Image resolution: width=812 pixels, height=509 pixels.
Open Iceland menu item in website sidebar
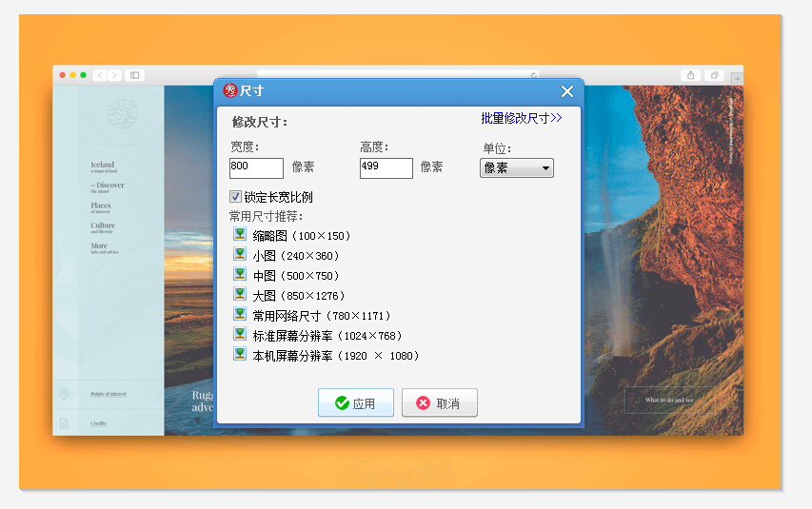point(104,166)
